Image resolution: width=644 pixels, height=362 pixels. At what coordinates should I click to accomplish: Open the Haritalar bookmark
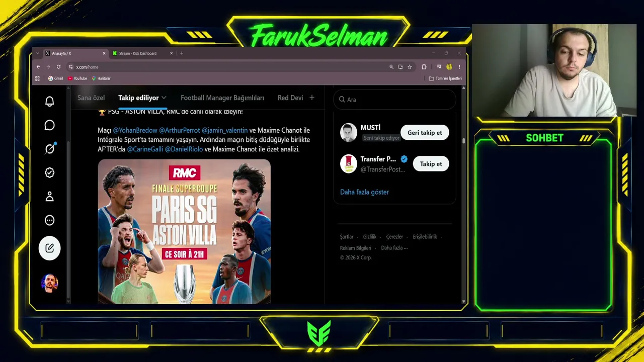[101, 78]
